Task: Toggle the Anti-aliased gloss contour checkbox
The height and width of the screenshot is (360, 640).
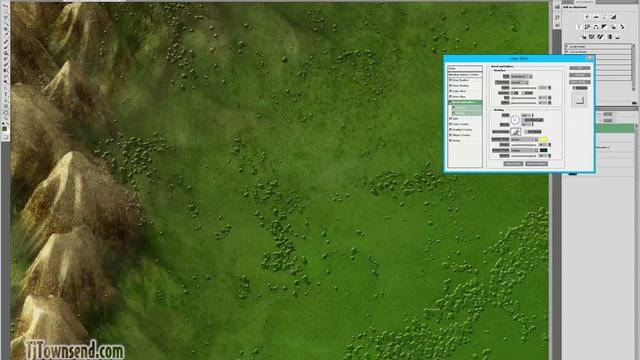Action: point(526,132)
